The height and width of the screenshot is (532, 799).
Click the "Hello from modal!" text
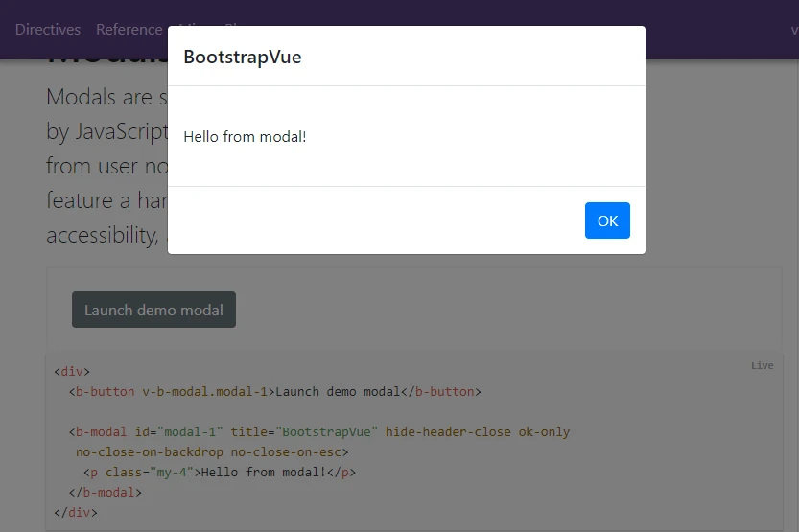245,136
